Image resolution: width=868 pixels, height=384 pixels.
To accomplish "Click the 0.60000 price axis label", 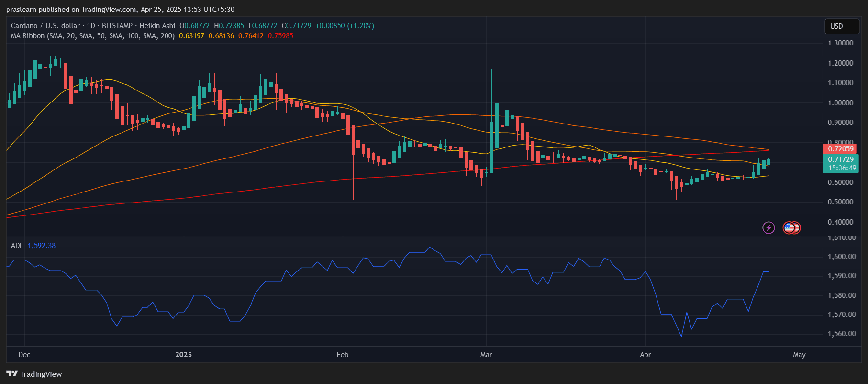I will pyautogui.click(x=841, y=182).
